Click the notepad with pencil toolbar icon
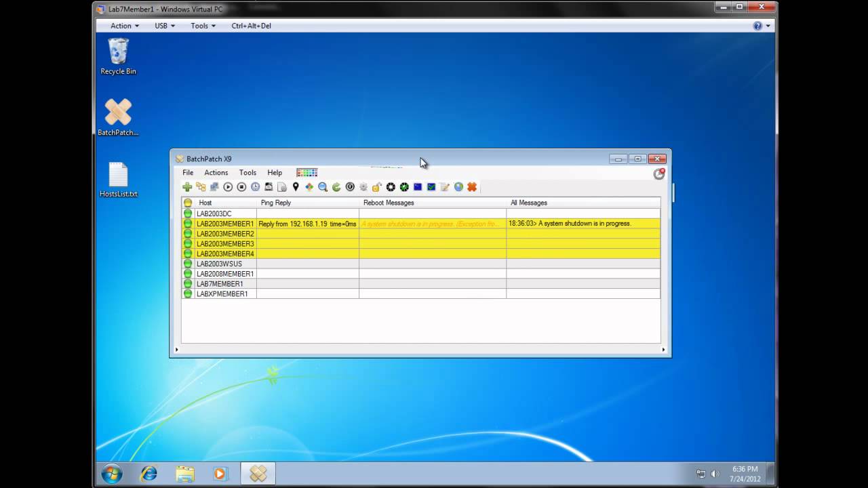This screenshot has height=488, width=868. (x=445, y=187)
